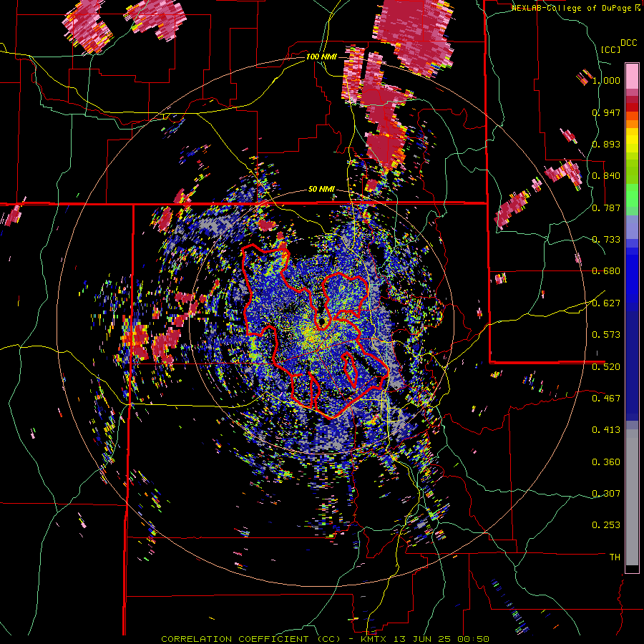Click the pink top segment of color bar
This screenshot has width=644, height=644.
click(x=632, y=76)
